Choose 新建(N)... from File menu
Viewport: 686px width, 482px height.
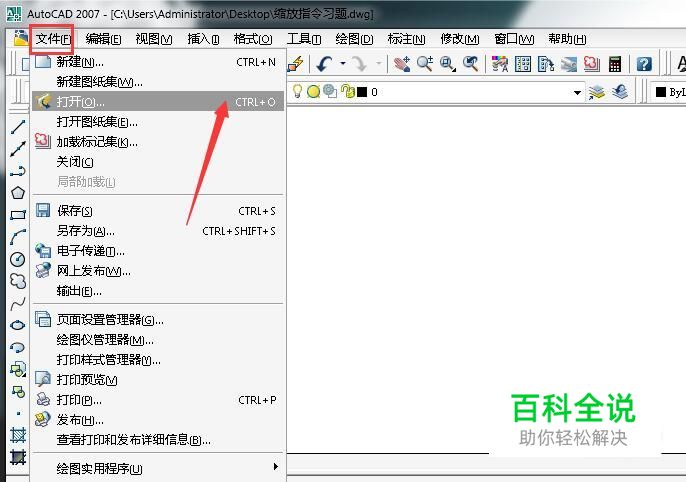(x=158, y=62)
